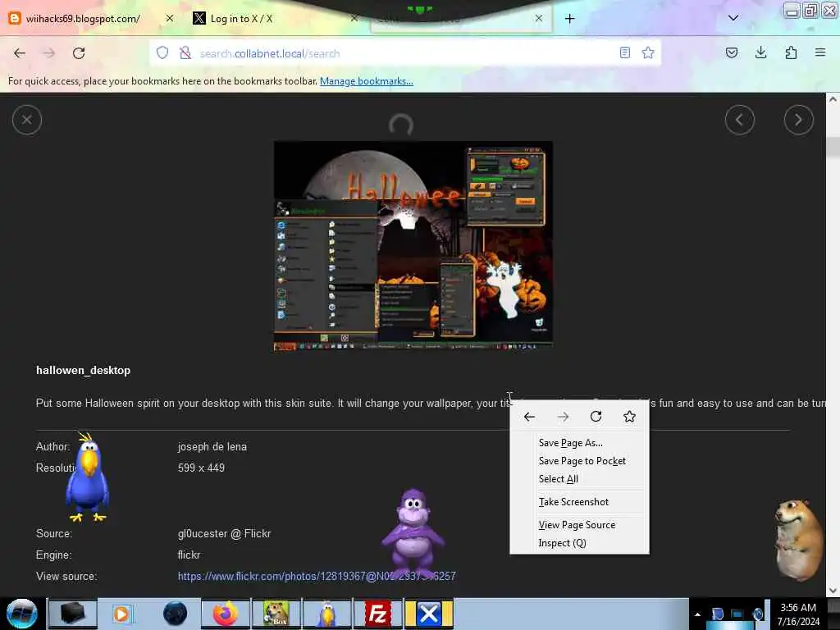840x630 pixels.
Task: Expand the list all tabs chevron
Action: (x=733, y=18)
